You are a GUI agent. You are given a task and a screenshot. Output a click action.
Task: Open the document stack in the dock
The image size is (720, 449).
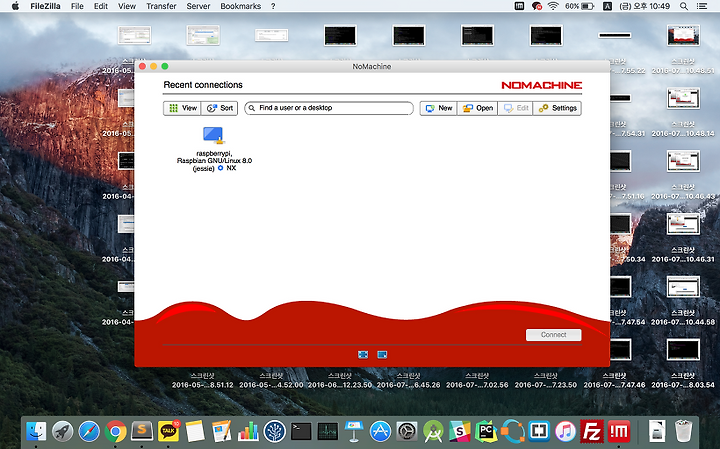[657, 432]
